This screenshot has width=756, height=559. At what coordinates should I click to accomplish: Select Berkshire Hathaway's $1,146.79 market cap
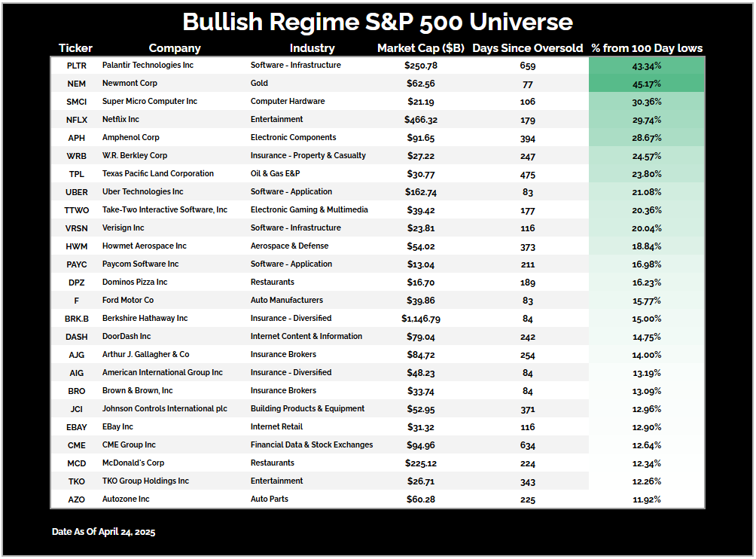pyautogui.click(x=420, y=319)
